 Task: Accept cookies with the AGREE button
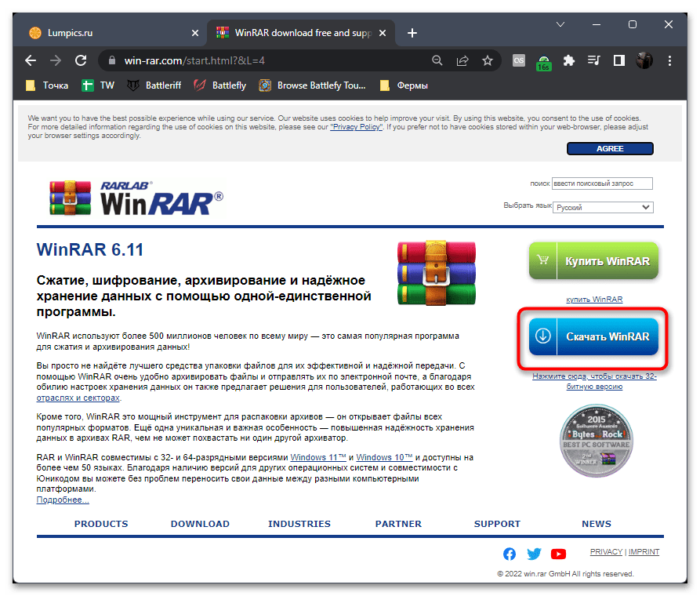point(610,149)
